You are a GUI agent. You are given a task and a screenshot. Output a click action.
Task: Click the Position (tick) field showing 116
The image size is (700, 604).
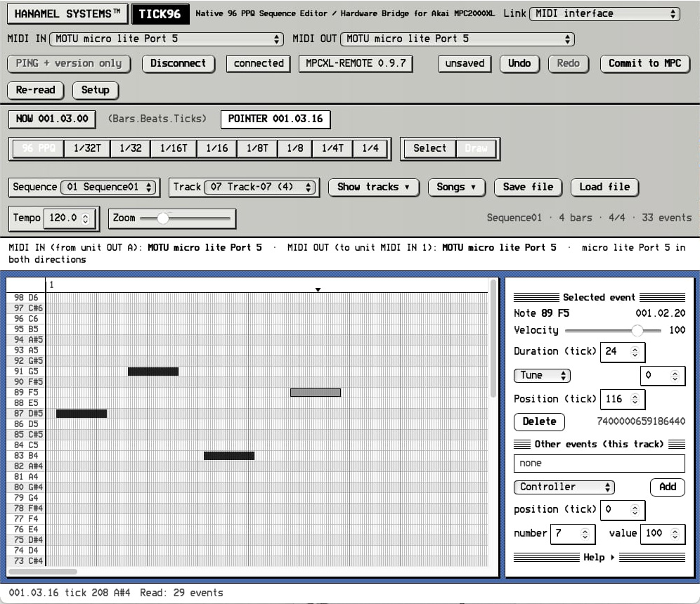click(622, 399)
